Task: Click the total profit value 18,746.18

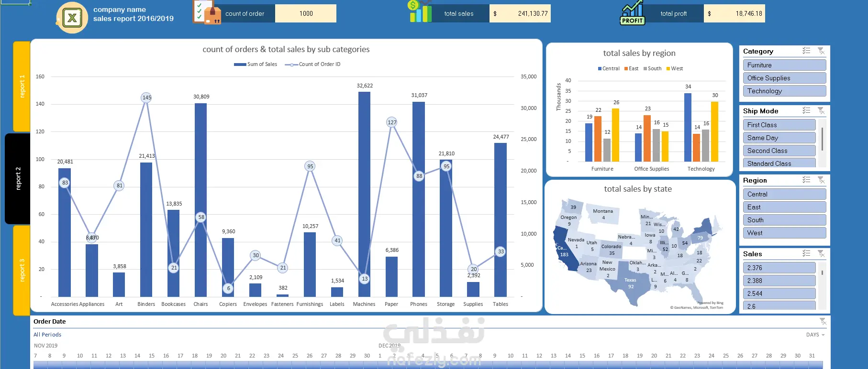Action: click(x=734, y=13)
